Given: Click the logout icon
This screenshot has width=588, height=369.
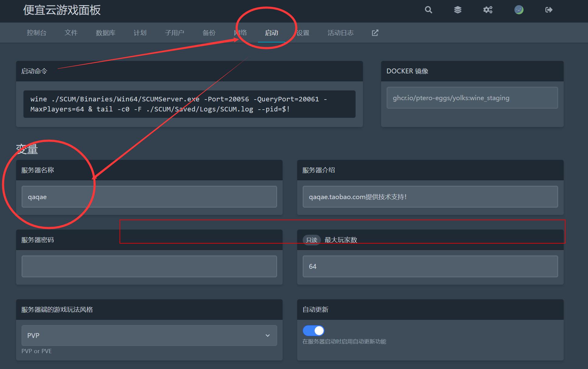Looking at the screenshot, I should (x=548, y=10).
